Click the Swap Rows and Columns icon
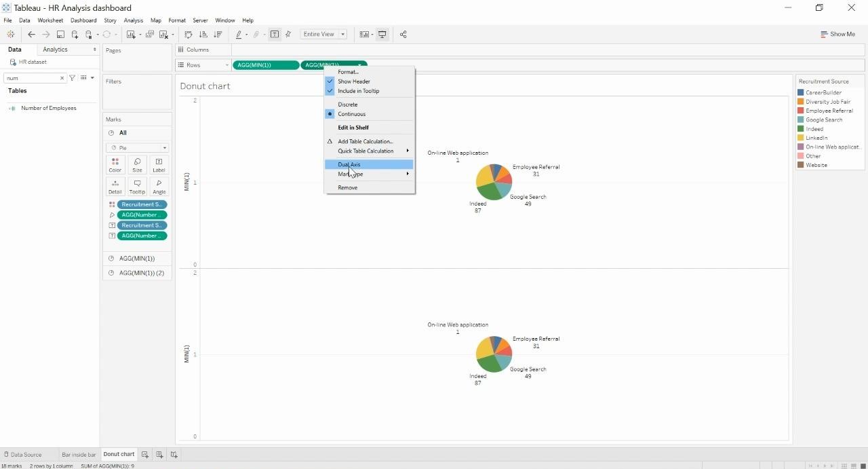 click(x=189, y=34)
